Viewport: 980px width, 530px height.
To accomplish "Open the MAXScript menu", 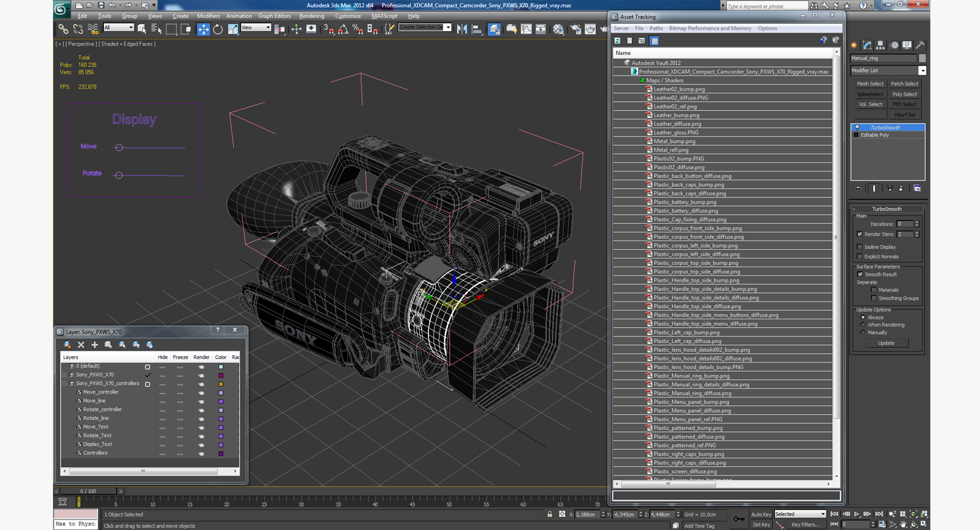I will pyautogui.click(x=384, y=16).
